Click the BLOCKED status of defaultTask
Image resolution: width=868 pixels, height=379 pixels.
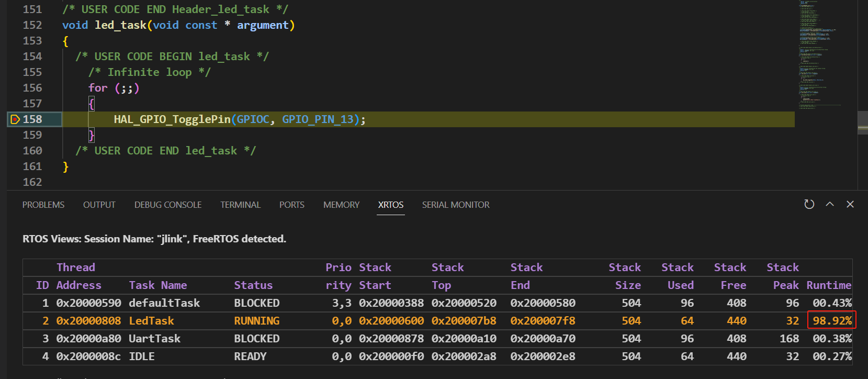point(257,303)
